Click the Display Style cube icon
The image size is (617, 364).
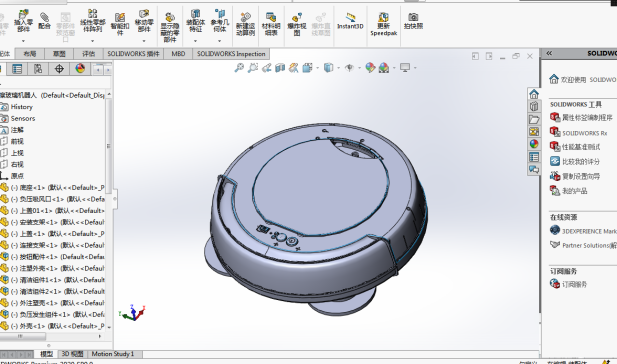click(x=328, y=68)
